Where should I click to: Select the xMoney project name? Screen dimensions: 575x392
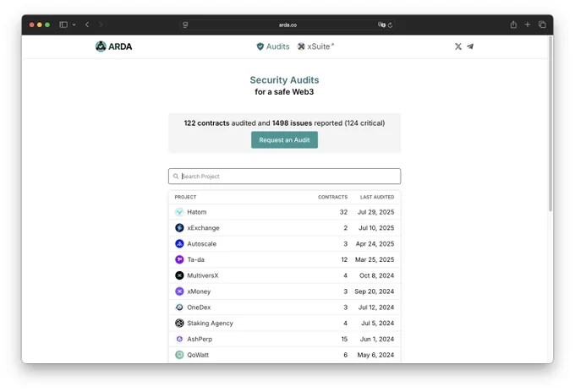pos(199,291)
